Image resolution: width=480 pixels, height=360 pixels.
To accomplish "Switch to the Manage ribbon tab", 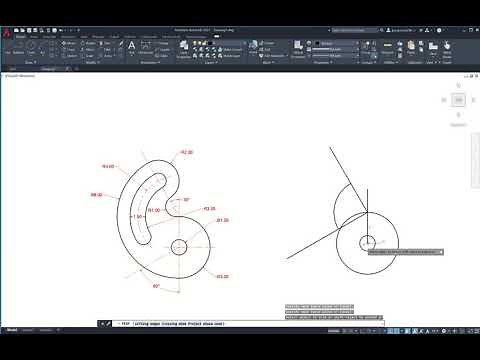I will (x=98, y=37).
